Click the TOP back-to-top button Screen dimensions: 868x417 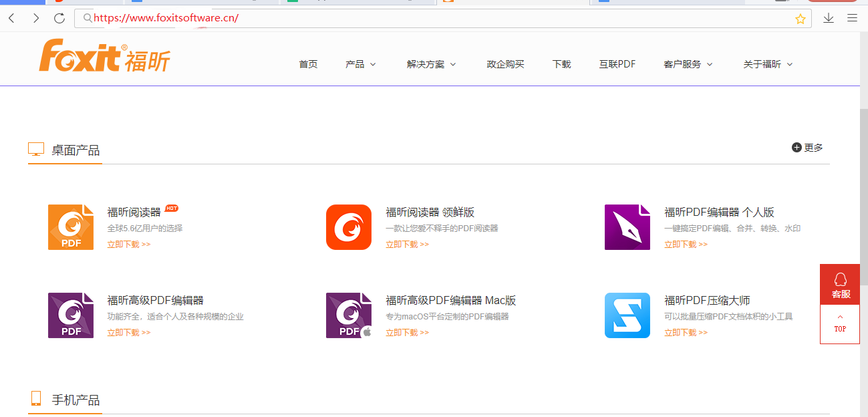click(x=840, y=324)
